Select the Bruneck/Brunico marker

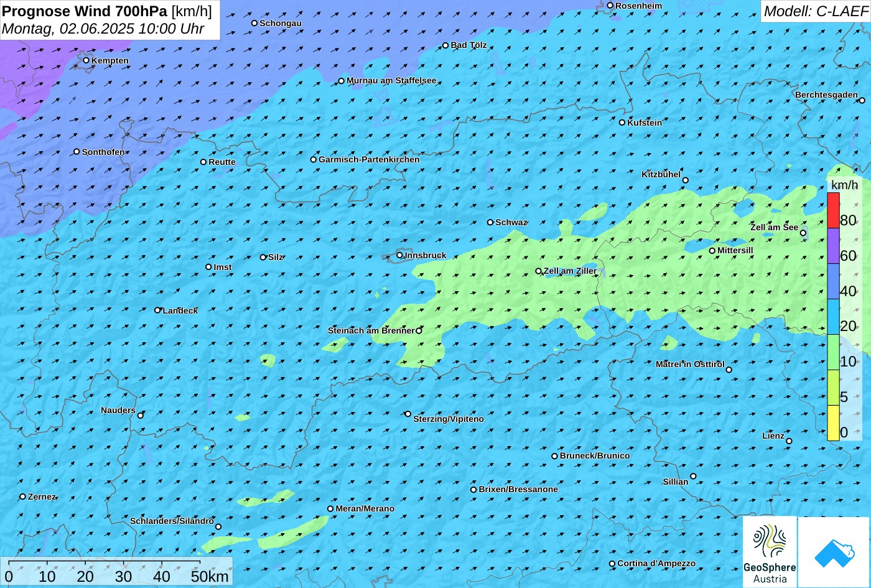pyautogui.click(x=555, y=456)
